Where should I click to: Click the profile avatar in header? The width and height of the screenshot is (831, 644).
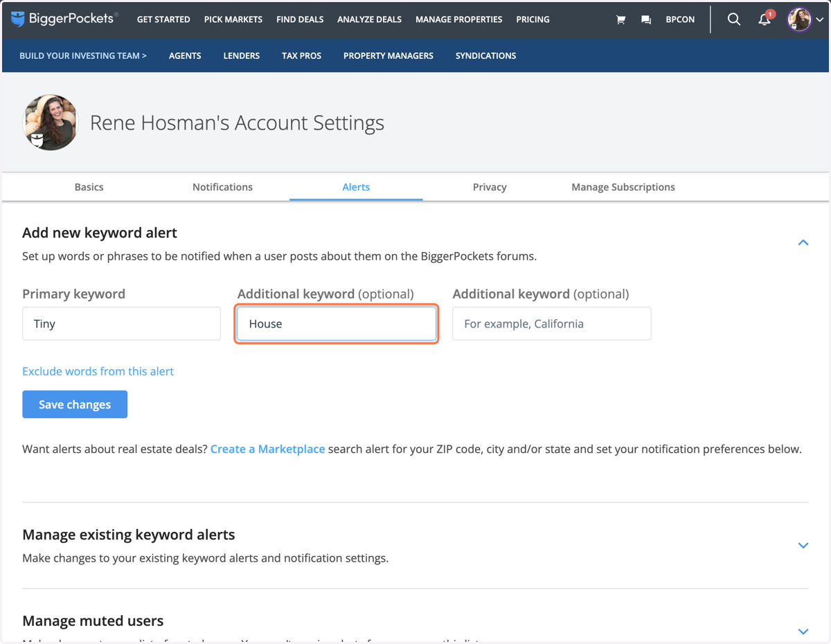tap(799, 19)
